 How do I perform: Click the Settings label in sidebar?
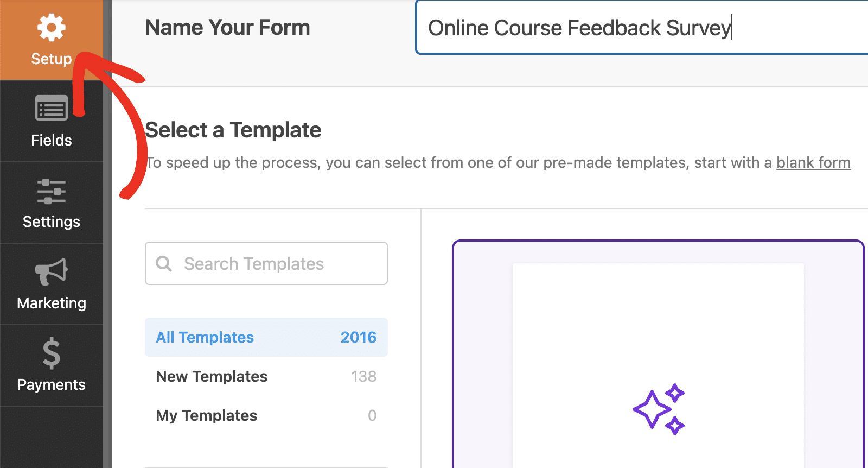[52, 222]
